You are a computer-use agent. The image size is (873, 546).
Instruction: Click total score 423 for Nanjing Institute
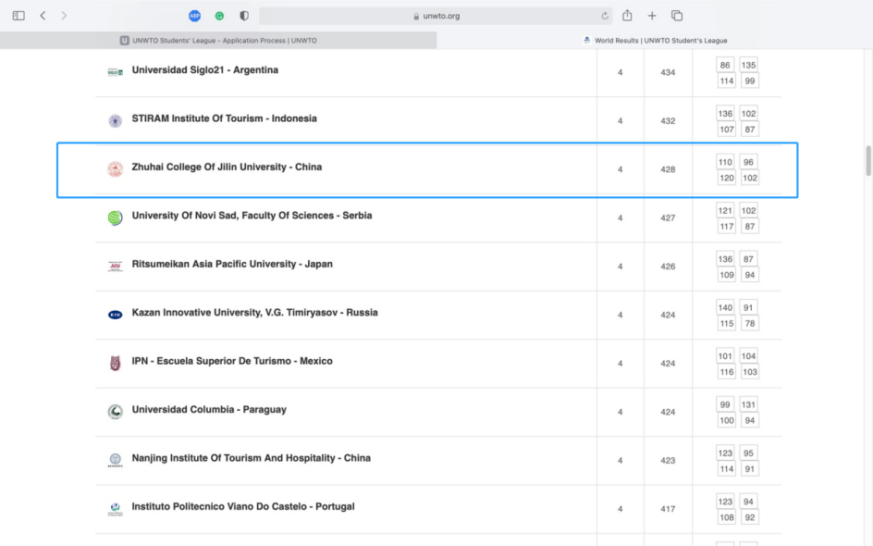(x=668, y=460)
